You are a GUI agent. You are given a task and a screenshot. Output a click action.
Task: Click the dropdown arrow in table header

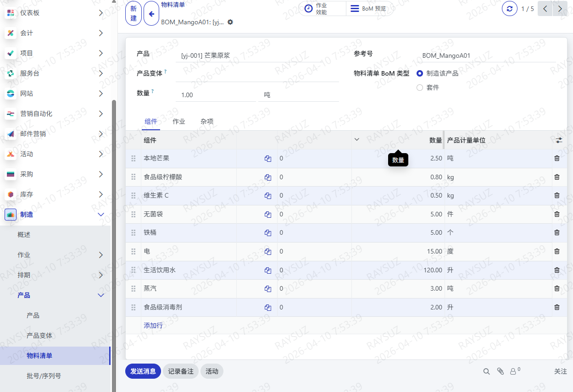coord(357,140)
